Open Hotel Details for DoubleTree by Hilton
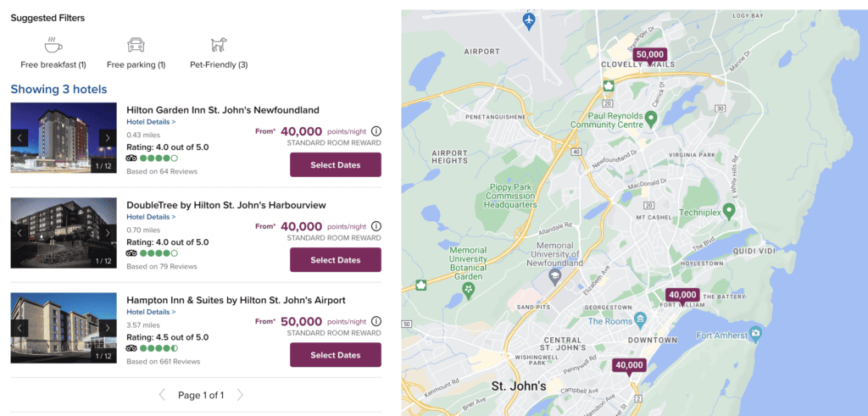The width and height of the screenshot is (868, 416). (151, 217)
